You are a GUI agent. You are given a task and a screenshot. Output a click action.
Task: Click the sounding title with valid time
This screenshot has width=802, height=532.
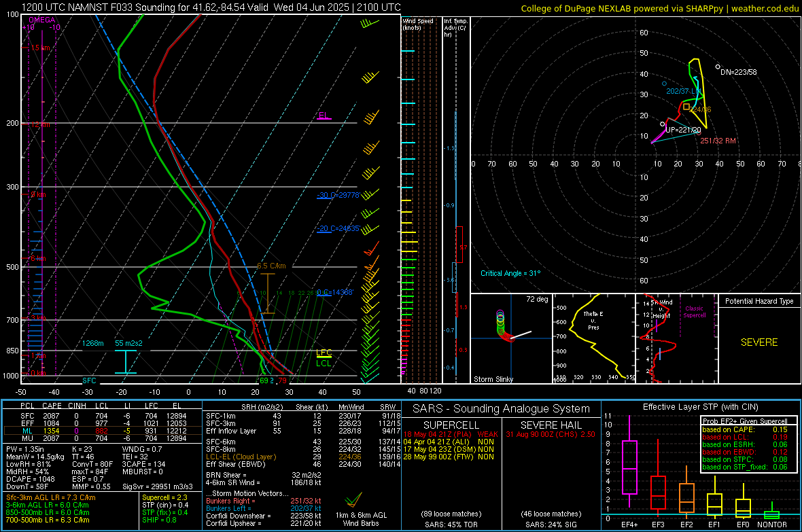(x=211, y=7)
